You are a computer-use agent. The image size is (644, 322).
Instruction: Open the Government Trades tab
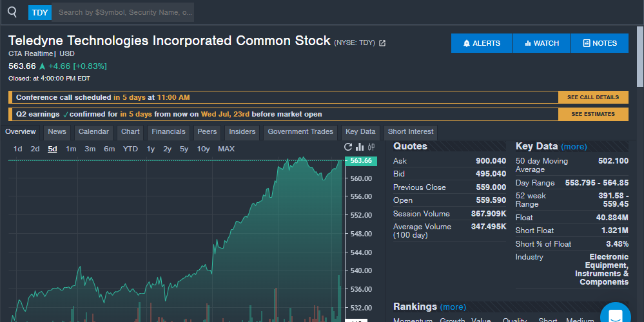(x=300, y=131)
